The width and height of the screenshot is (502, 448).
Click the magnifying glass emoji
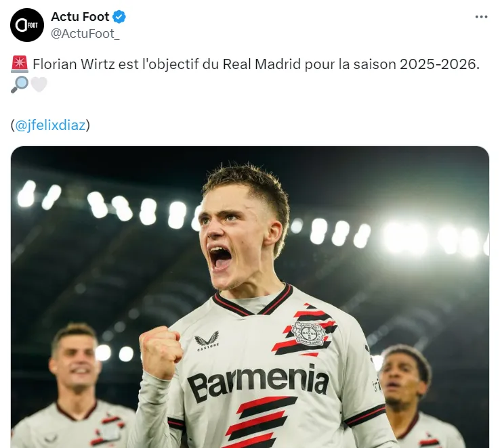point(20,85)
